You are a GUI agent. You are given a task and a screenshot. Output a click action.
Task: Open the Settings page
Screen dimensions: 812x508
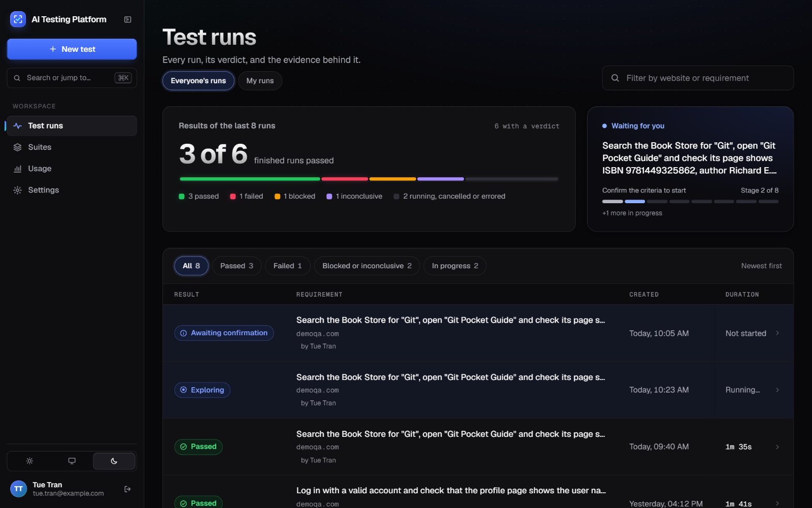(x=72, y=190)
